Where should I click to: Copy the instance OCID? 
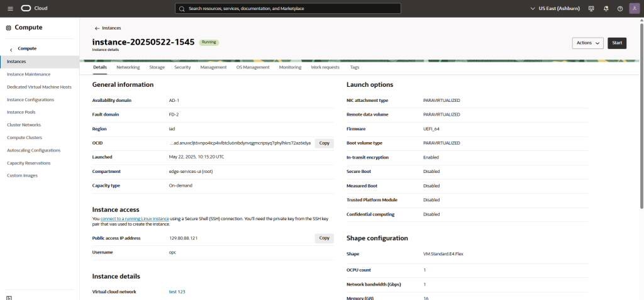pos(325,143)
